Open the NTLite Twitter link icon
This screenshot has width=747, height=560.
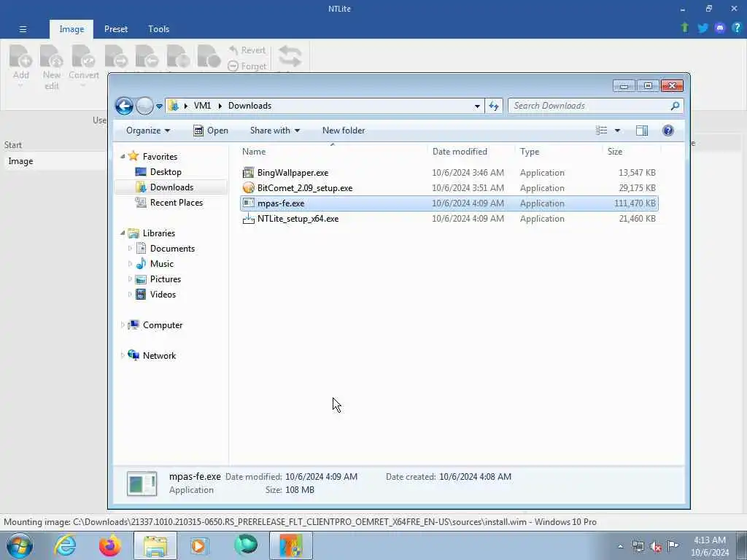click(703, 28)
